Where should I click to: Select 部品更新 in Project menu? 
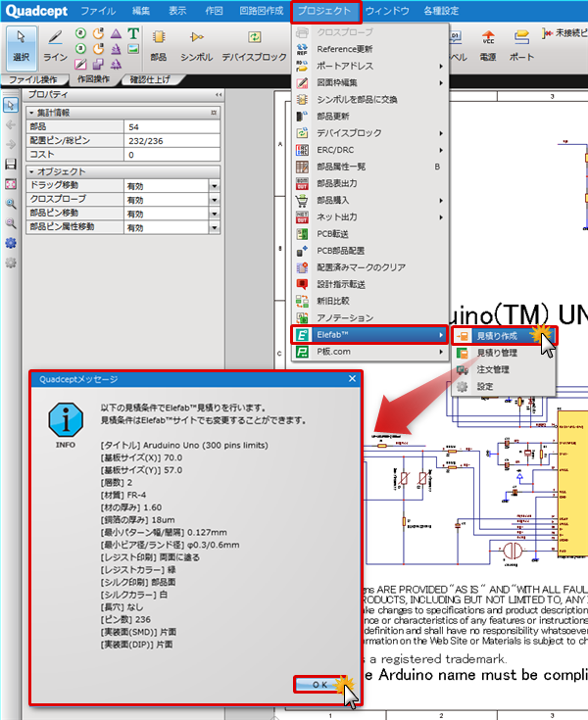pos(370,117)
